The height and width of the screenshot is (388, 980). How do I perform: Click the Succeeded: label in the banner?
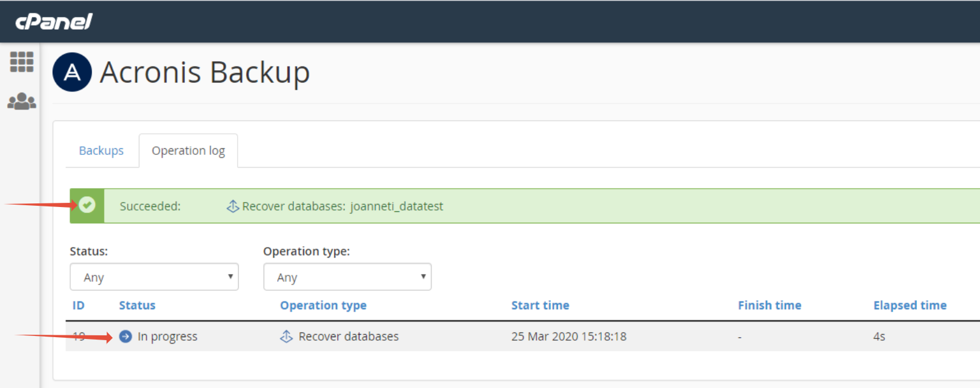(x=150, y=206)
